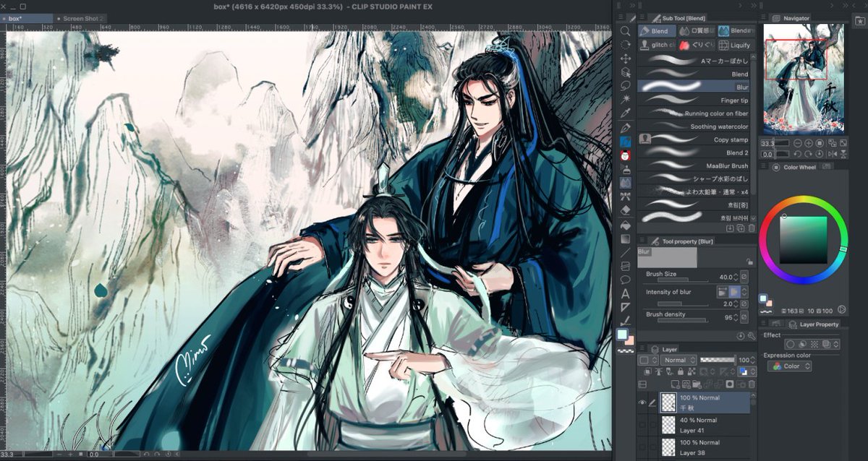Toggle Border effect in Layer Property
This screenshot has width=868, height=461.
[x=791, y=344]
